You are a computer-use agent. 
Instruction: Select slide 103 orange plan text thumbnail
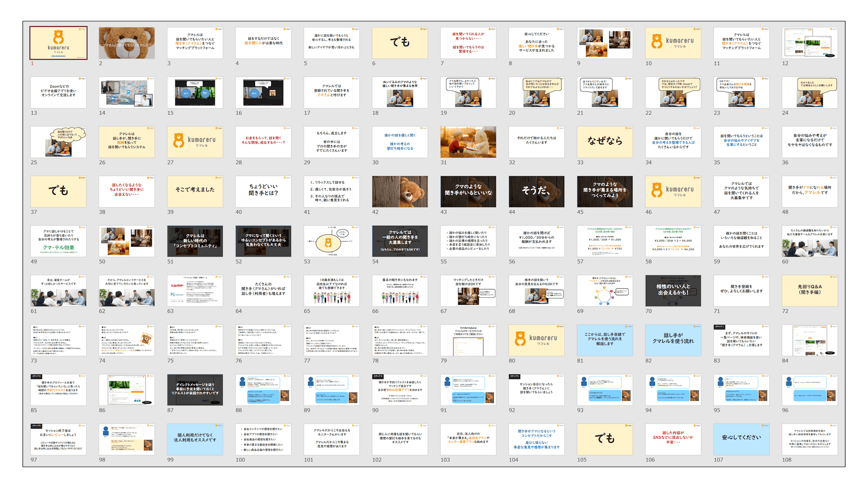(468, 440)
